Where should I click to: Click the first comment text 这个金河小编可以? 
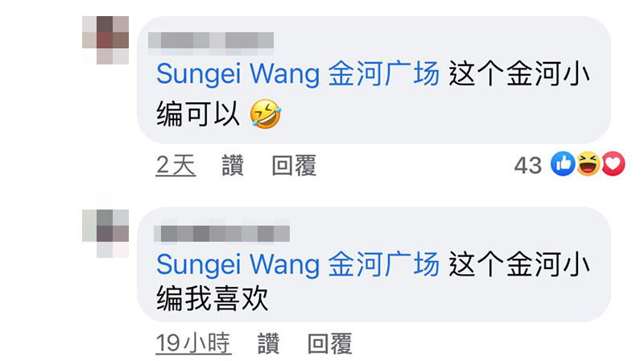pyautogui.click(x=373, y=94)
